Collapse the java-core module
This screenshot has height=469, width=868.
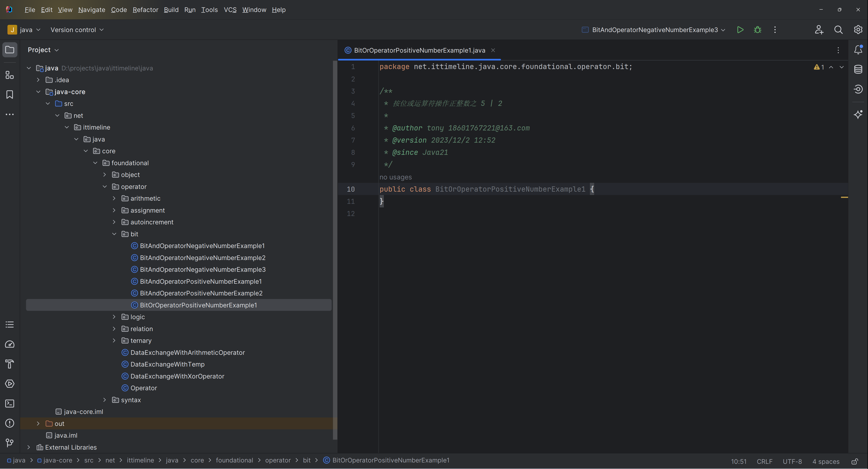38,92
